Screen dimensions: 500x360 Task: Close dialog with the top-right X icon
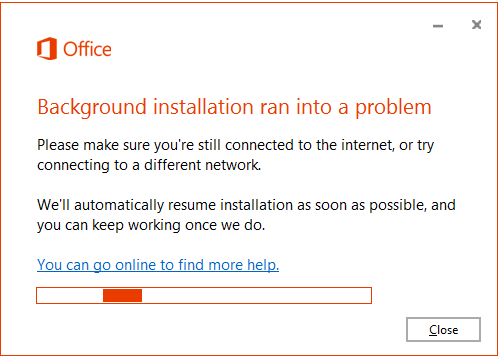pyautogui.click(x=476, y=24)
